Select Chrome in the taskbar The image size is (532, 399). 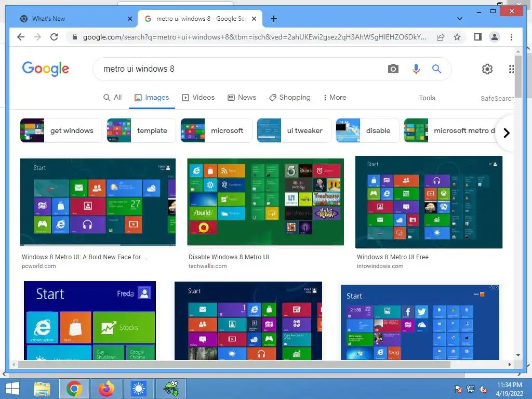click(74, 389)
